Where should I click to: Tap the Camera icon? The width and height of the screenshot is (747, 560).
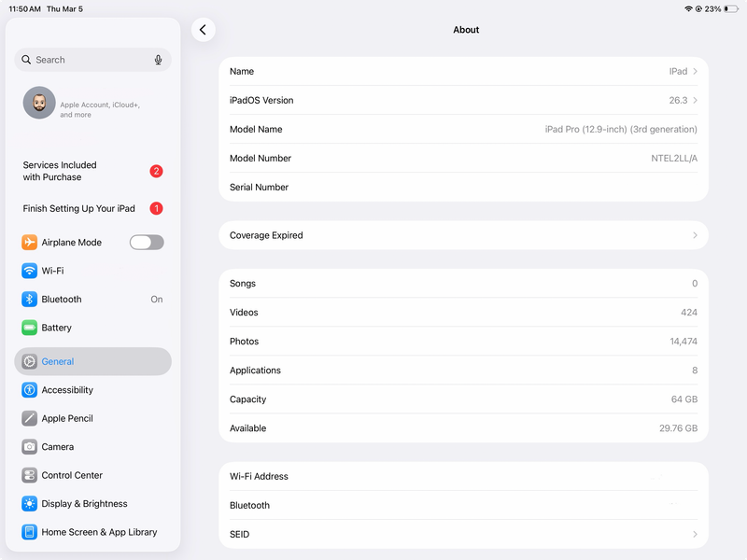click(29, 447)
